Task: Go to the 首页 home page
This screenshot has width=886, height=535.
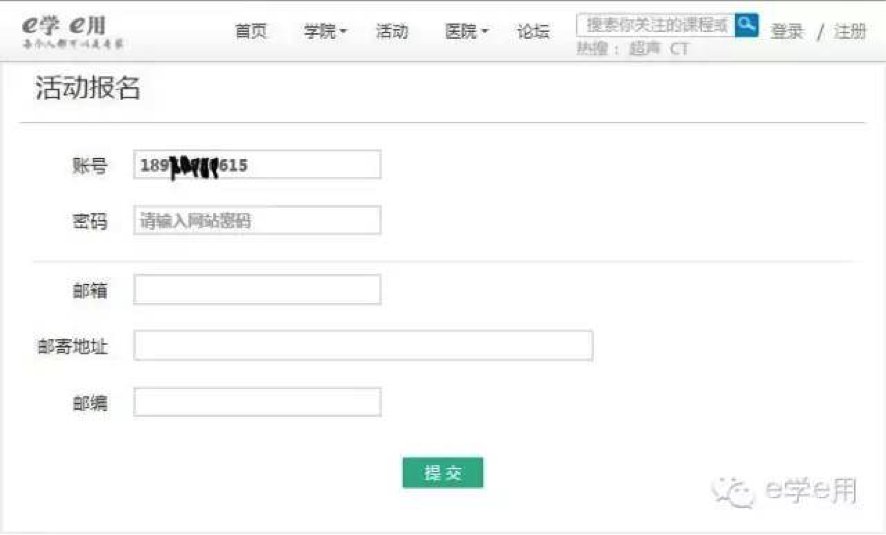Action: coord(251,31)
